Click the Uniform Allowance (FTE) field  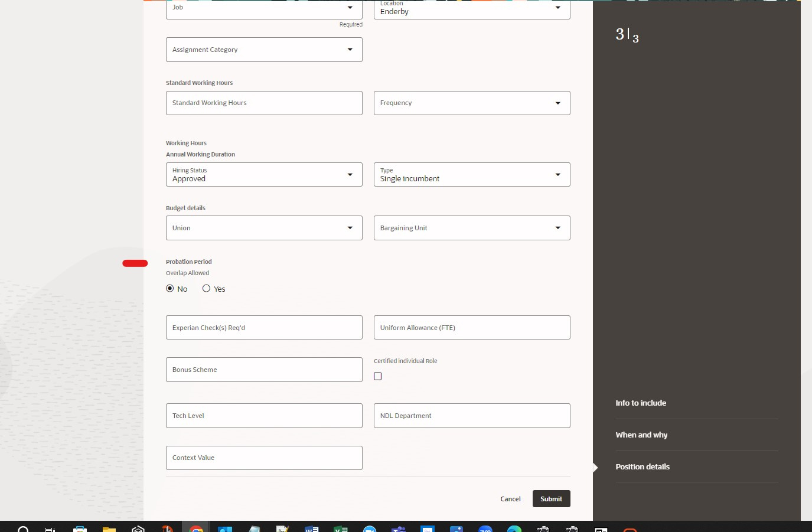472,328
